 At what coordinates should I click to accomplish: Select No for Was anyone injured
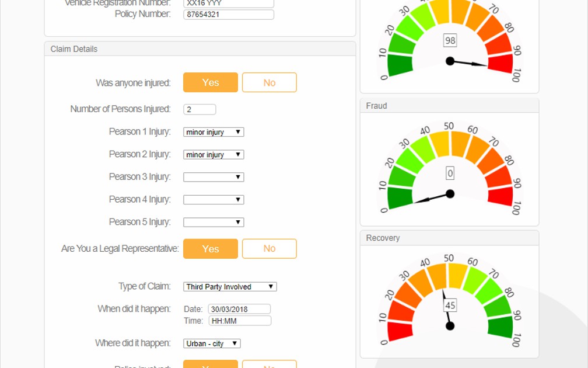[269, 82]
